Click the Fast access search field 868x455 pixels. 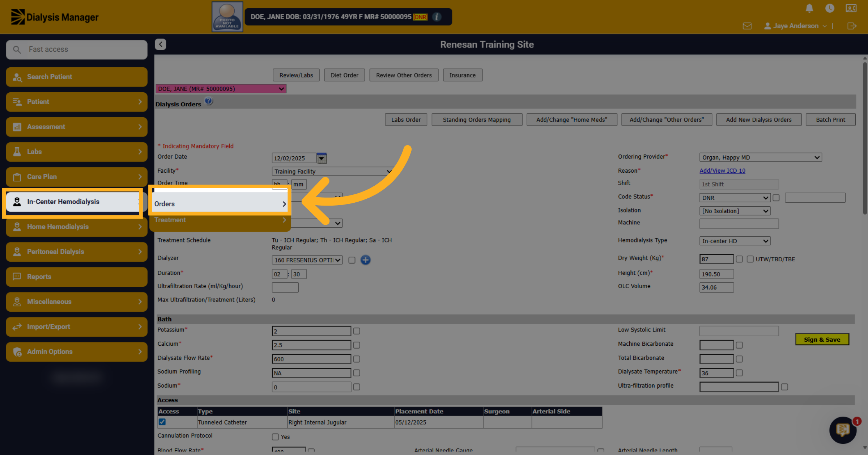coord(77,49)
